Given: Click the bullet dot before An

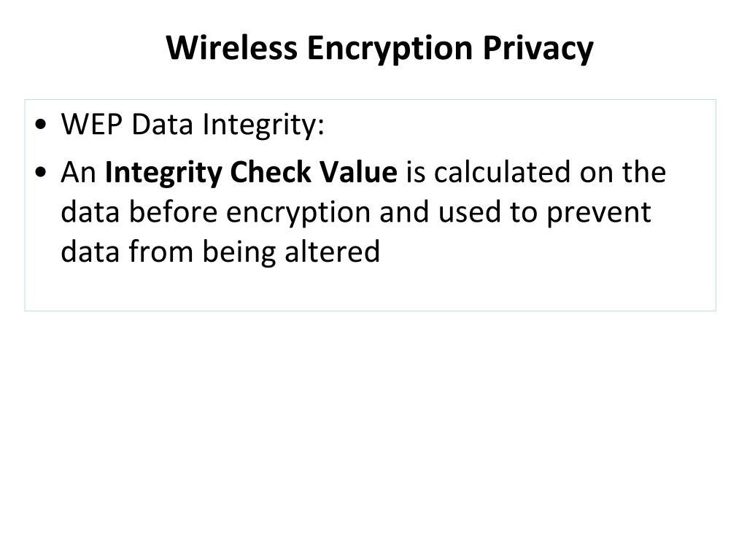Looking at the screenshot, I should [x=42, y=172].
